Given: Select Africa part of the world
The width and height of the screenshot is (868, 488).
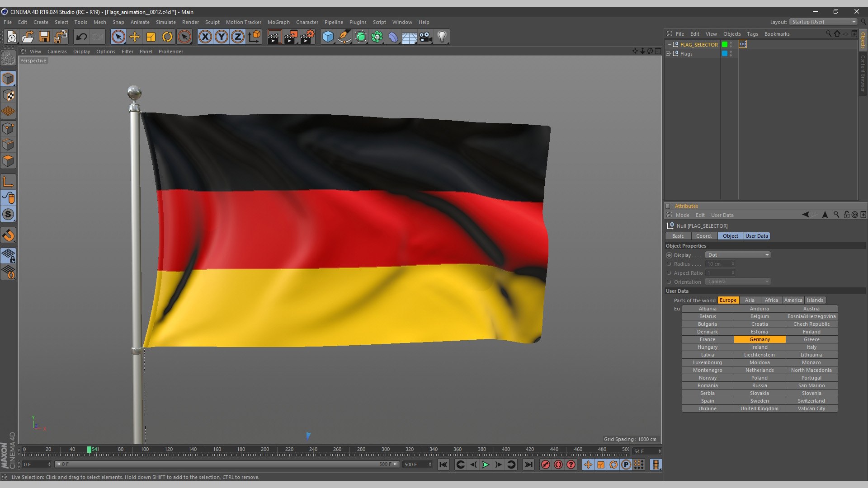Looking at the screenshot, I should 771,300.
